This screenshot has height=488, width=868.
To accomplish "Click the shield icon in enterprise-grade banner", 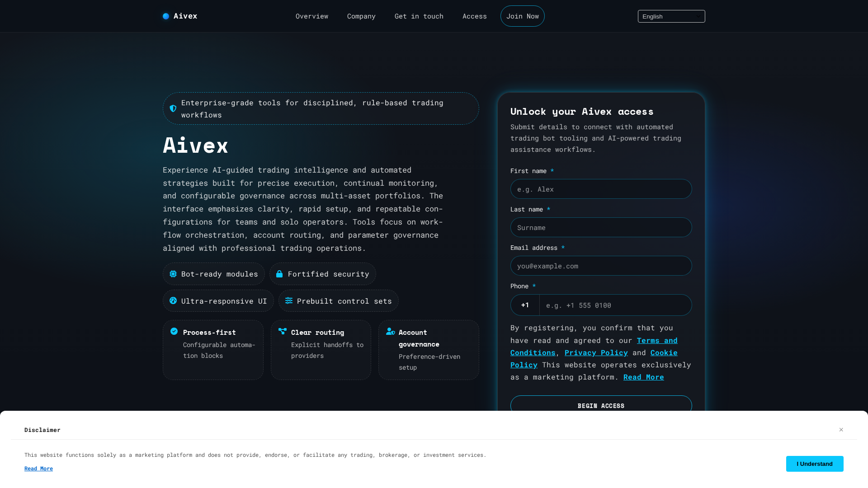I will pyautogui.click(x=173, y=108).
